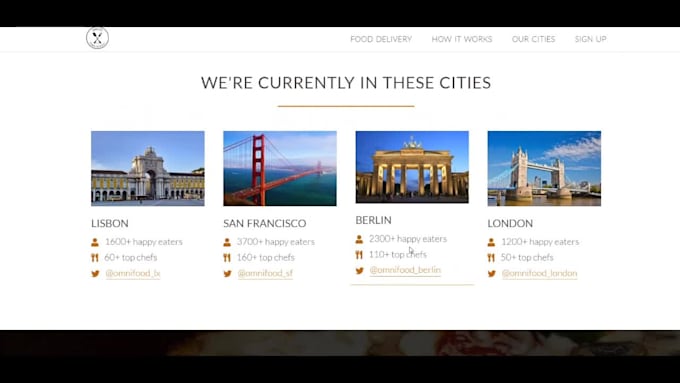
Task: Select Our Cities in the navigation
Action: coord(533,39)
